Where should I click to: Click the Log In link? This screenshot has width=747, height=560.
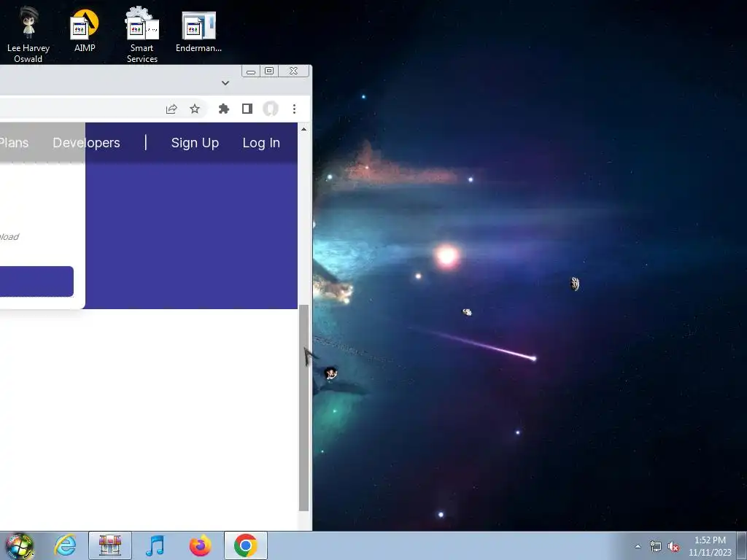261,143
